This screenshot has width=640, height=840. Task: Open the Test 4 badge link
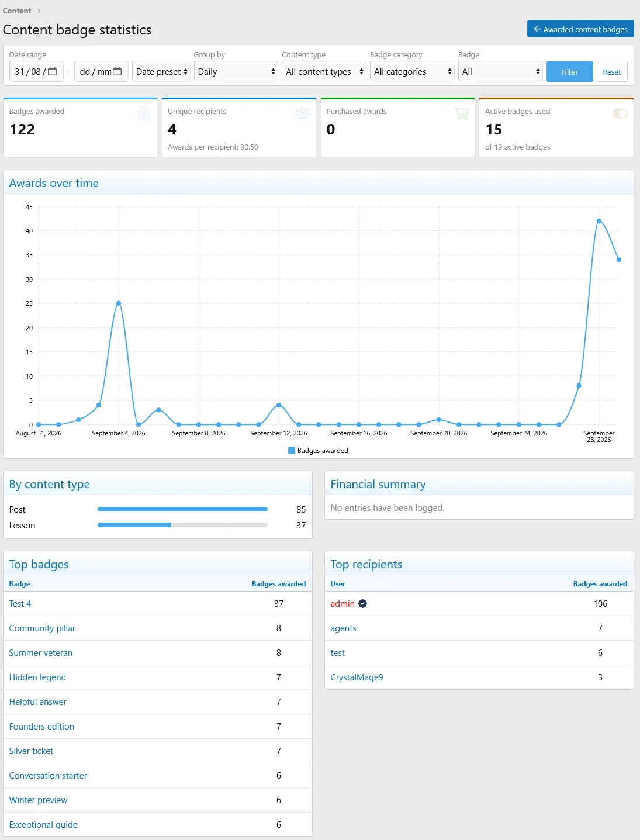point(20,604)
